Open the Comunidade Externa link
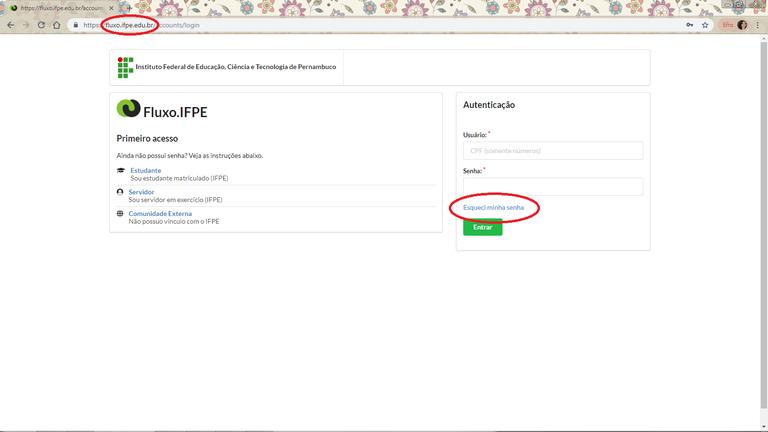768x432 pixels. pos(160,214)
